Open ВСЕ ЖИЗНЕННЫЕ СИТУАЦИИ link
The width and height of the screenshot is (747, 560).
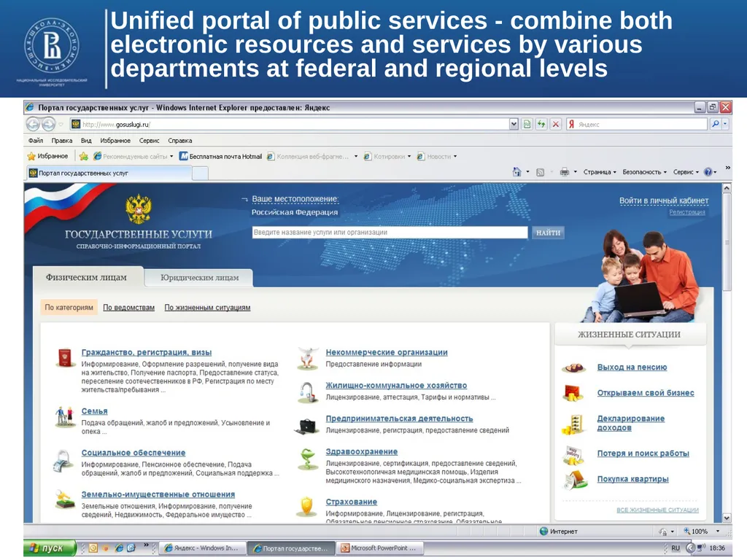657,510
